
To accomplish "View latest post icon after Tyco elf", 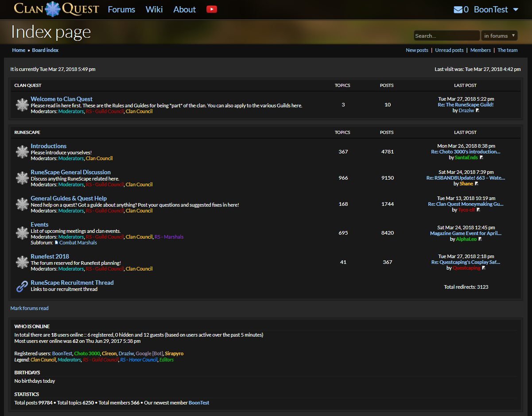I will coord(478,210).
